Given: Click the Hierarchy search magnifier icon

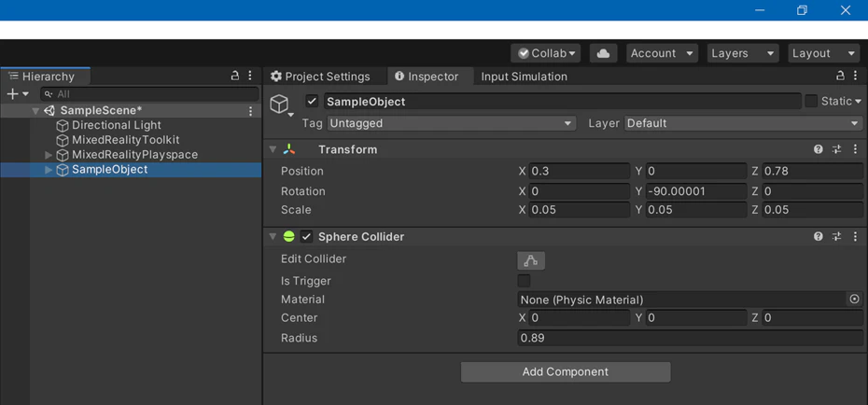Looking at the screenshot, I should tap(49, 94).
